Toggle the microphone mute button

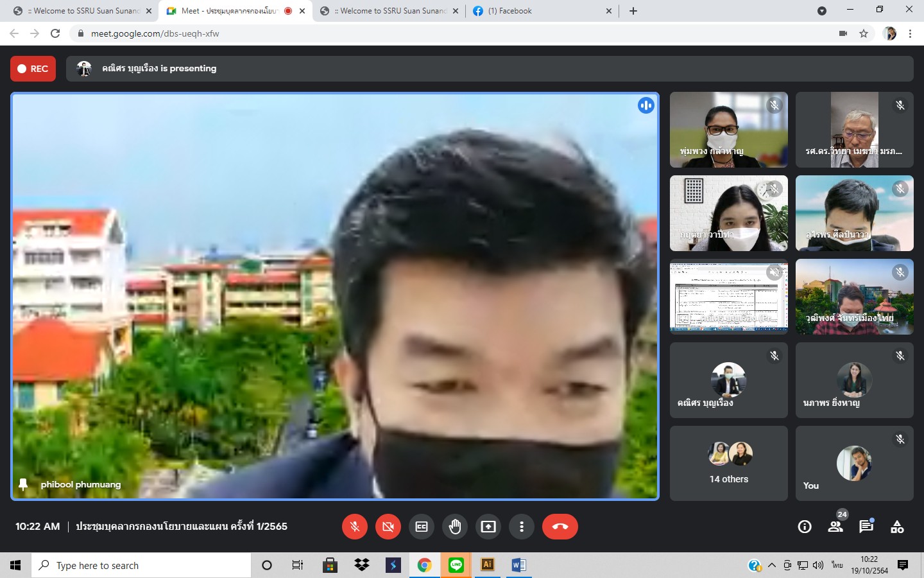click(355, 527)
